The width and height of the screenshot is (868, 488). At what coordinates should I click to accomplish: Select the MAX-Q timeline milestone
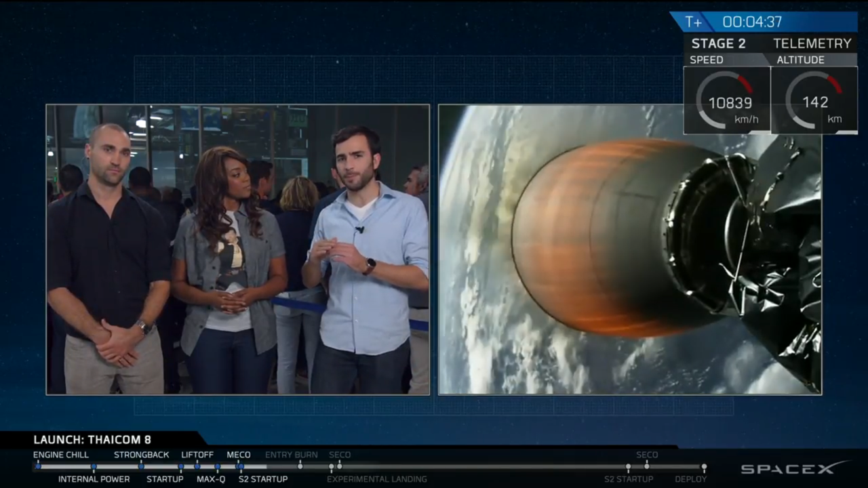point(217,467)
